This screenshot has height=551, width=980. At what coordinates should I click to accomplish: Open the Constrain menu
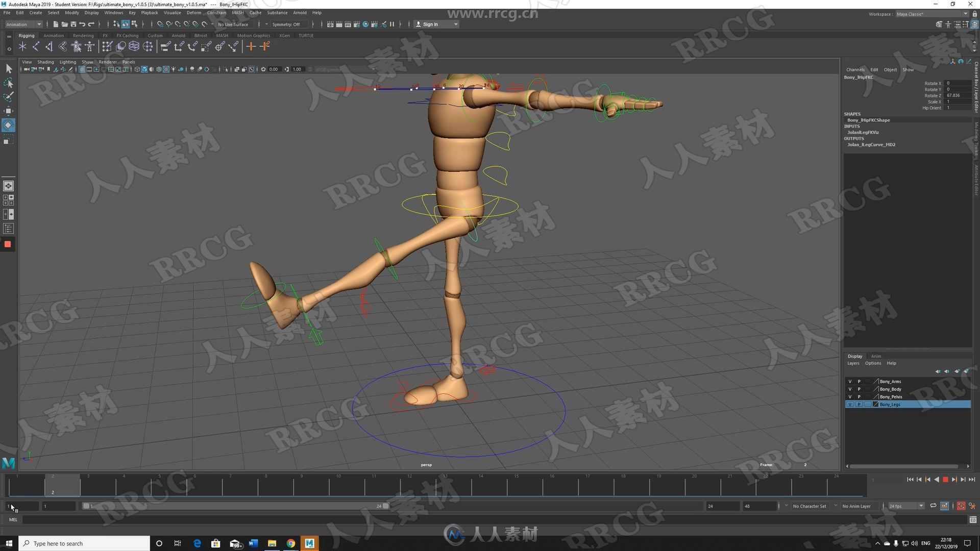(x=216, y=13)
